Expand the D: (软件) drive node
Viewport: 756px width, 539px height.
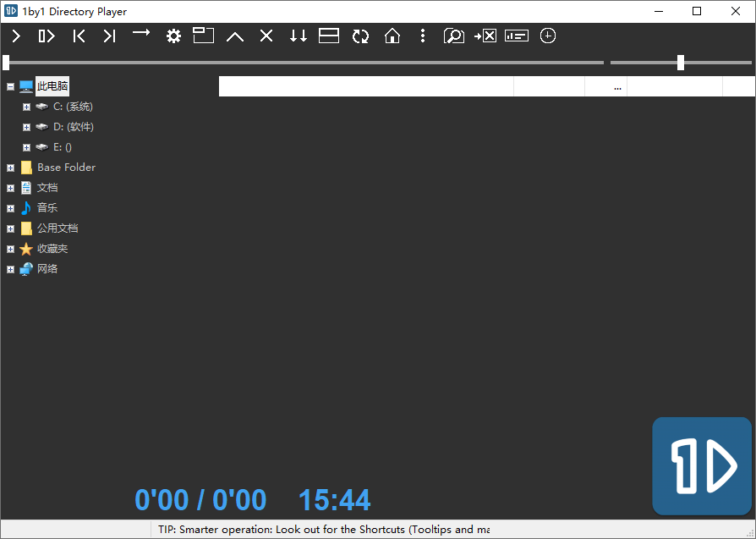pos(26,127)
